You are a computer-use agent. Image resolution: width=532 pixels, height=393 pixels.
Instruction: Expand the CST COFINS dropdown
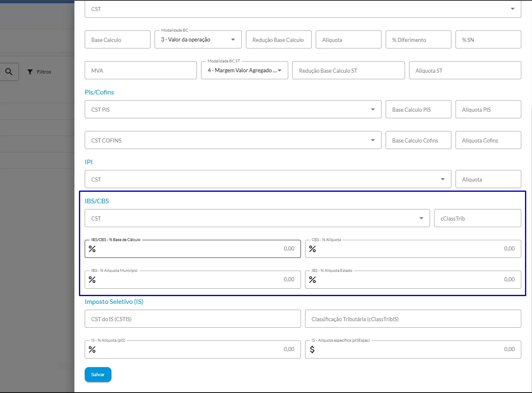(x=233, y=140)
